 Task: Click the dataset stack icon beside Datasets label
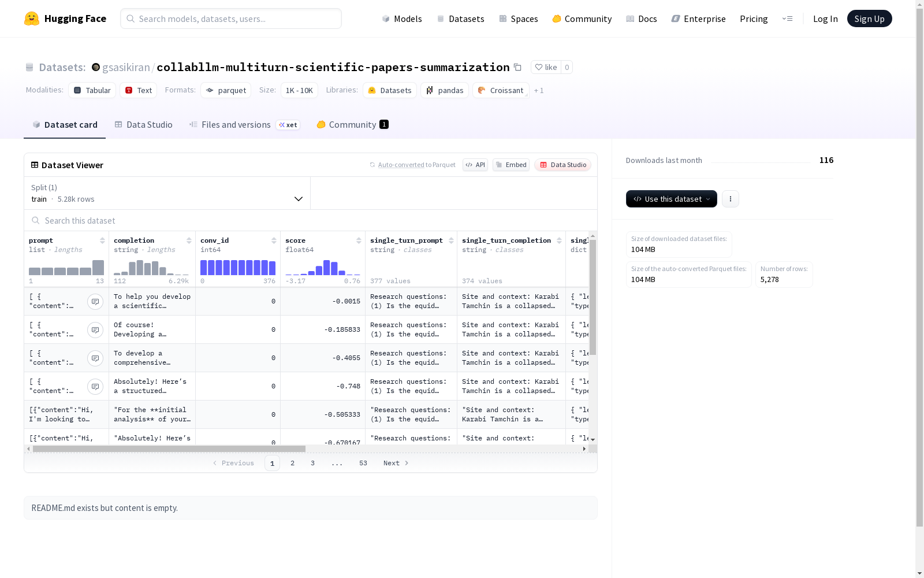(29, 68)
